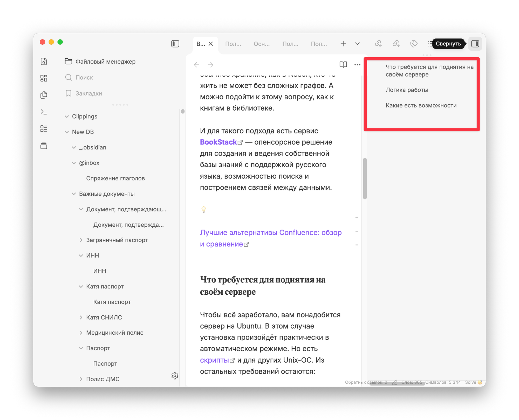Viewport: 519px width, 420px height.
Task: Open the tab list dropdown arrow
Action: click(x=357, y=44)
